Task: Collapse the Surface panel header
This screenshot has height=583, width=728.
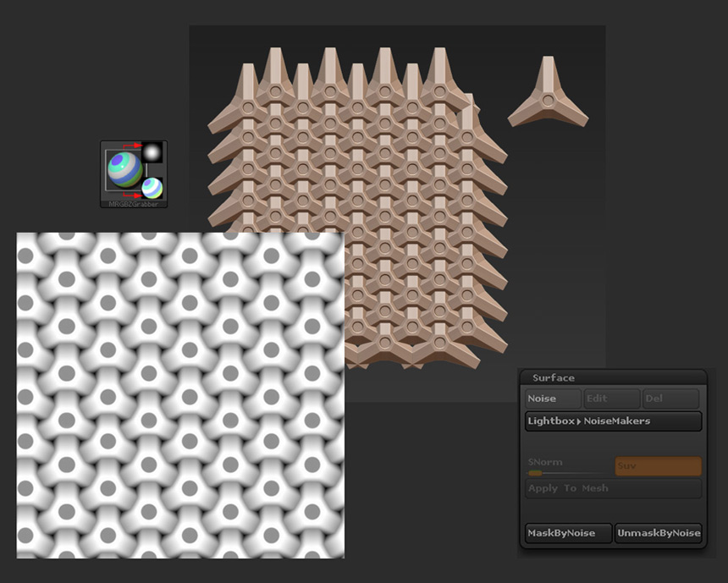Action: point(613,377)
